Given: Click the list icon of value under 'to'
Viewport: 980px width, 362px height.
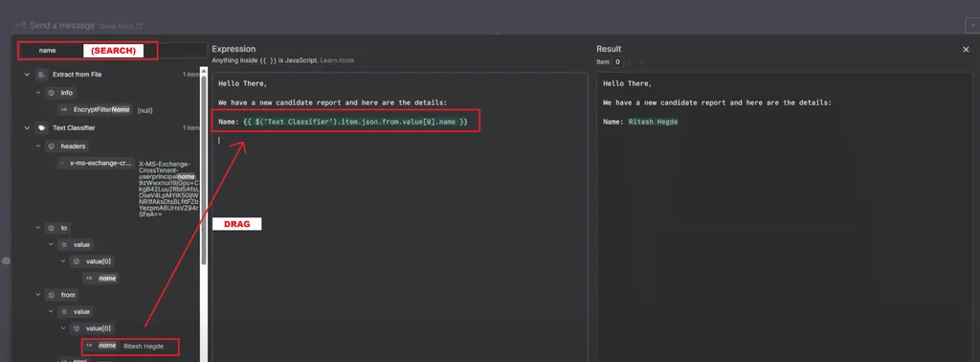Looking at the screenshot, I should click(x=64, y=244).
